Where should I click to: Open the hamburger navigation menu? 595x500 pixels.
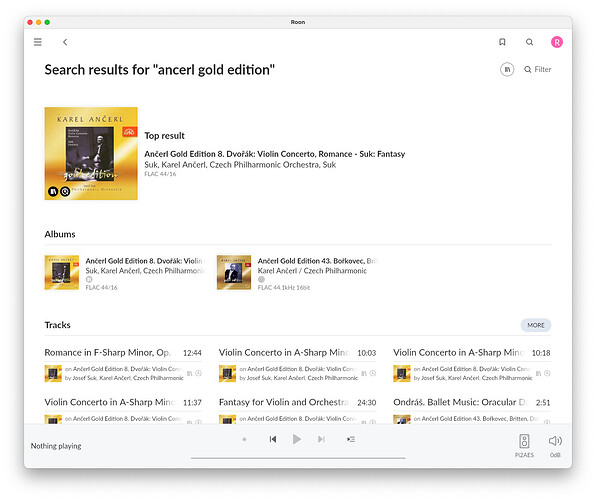tap(38, 42)
